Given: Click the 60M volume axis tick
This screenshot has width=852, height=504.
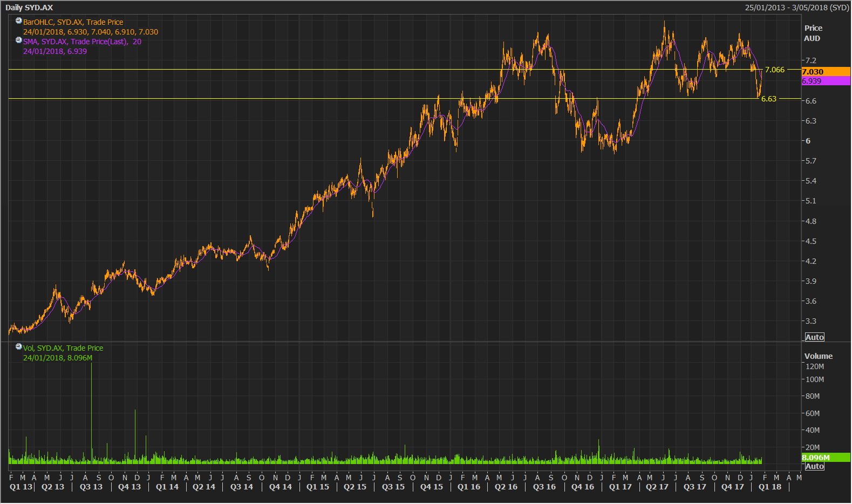Looking at the screenshot, I should coord(813,413).
